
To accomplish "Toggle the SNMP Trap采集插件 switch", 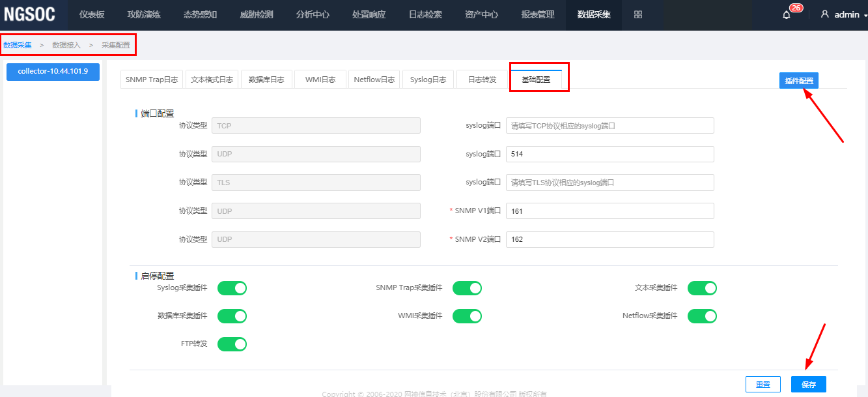I will click(x=467, y=288).
